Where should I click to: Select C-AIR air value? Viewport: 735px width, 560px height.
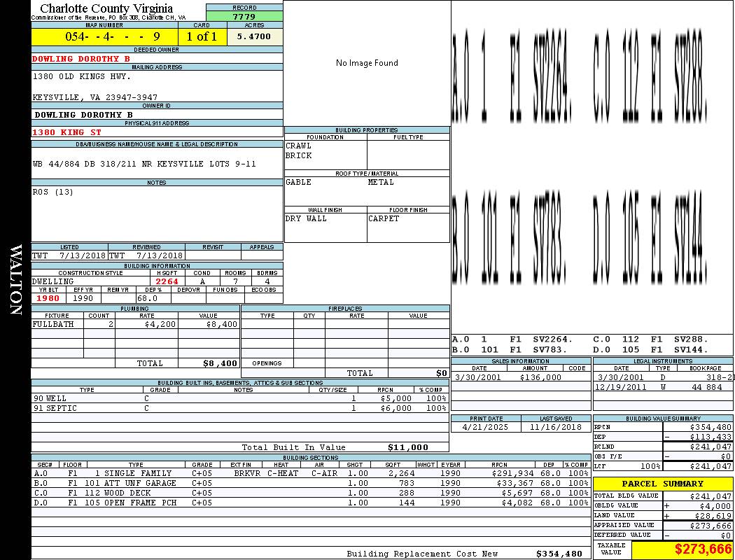tap(324, 473)
